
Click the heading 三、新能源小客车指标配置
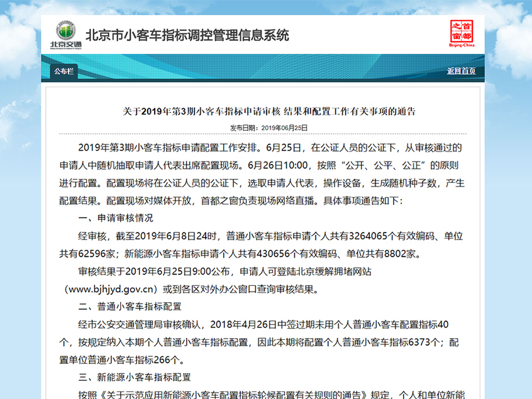click(135, 377)
